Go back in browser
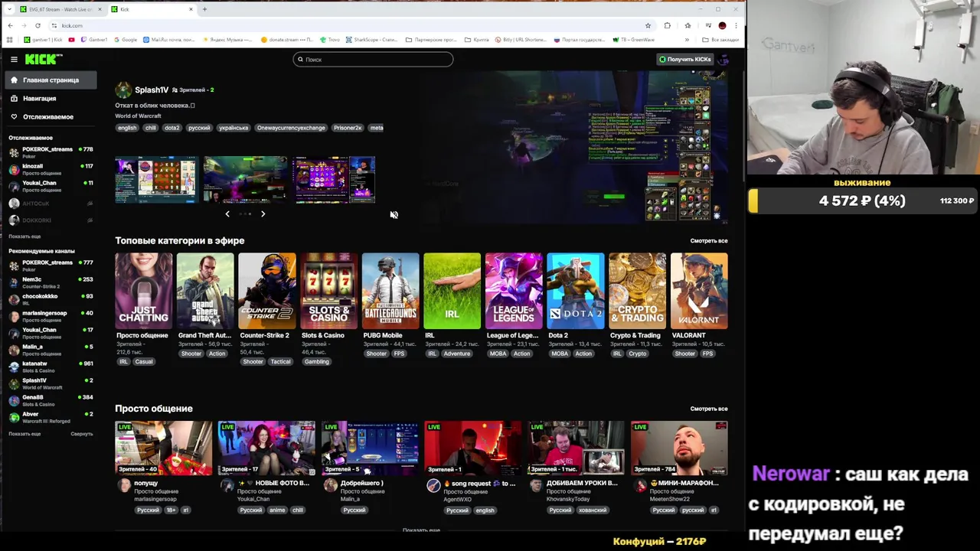 point(10,25)
